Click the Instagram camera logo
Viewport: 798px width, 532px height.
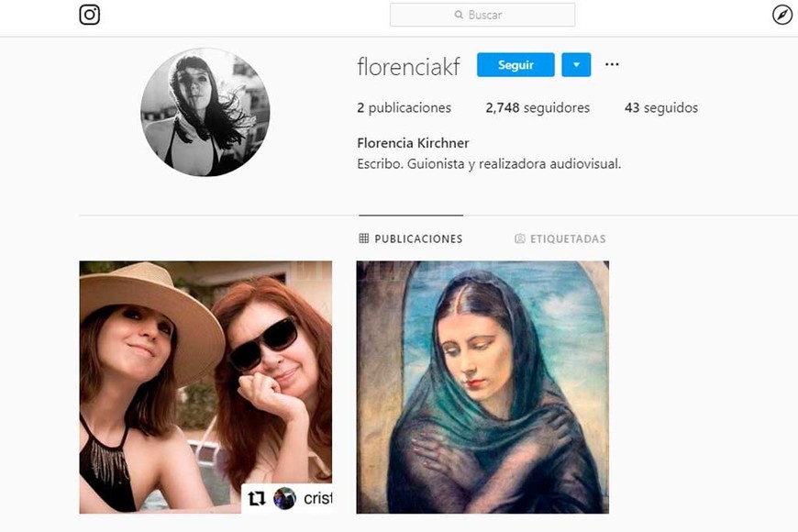tap(89, 15)
